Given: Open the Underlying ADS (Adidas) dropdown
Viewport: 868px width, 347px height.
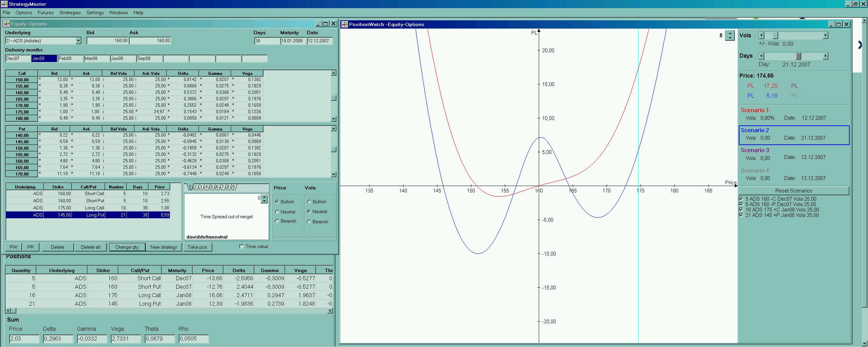Looking at the screenshot, I should click(78, 41).
